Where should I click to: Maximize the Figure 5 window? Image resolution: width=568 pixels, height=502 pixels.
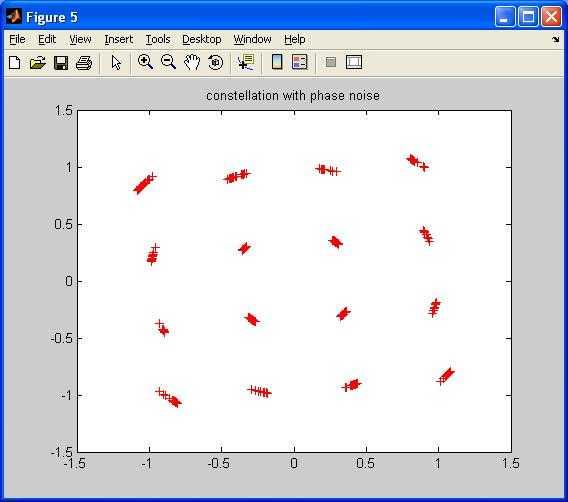pyautogui.click(x=528, y=16)
